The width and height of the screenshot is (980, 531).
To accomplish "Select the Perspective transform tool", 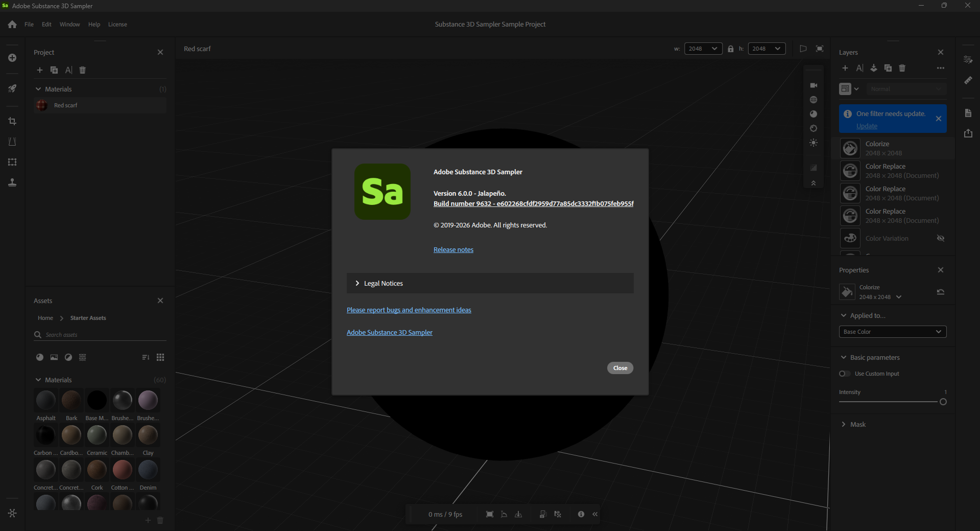I will [x=12, y=142].
